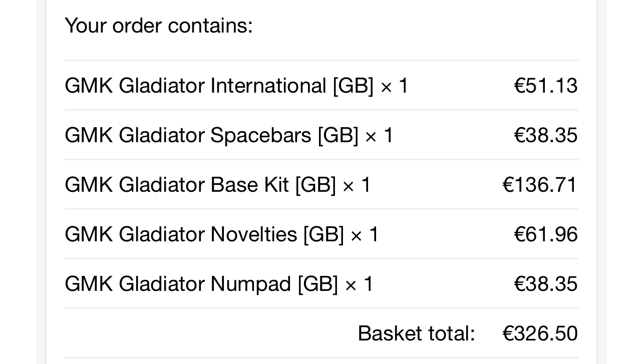Click the [GB] tag on Base Kit row
The width and height of the screenshot is (643, 364).
[x=315, y=185]
